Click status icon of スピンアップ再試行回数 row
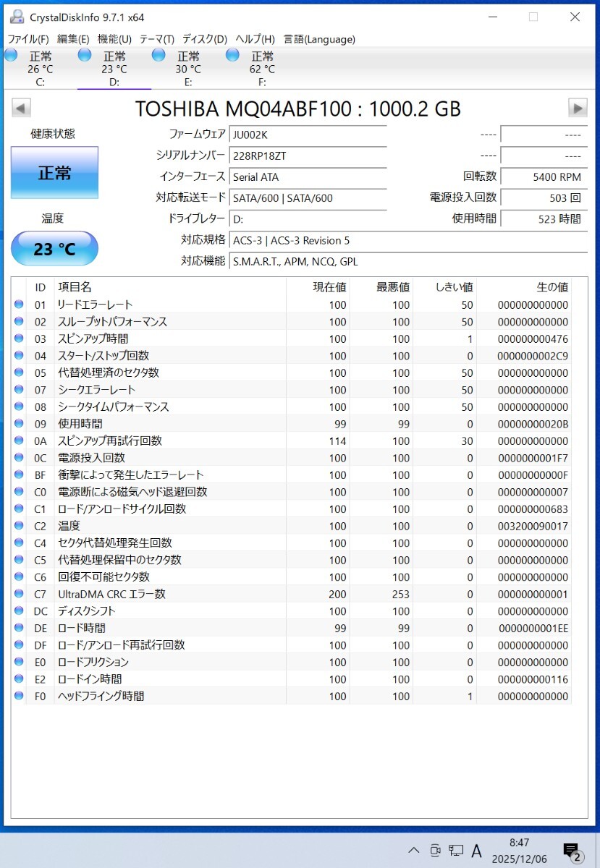 (x=19, y=441)
